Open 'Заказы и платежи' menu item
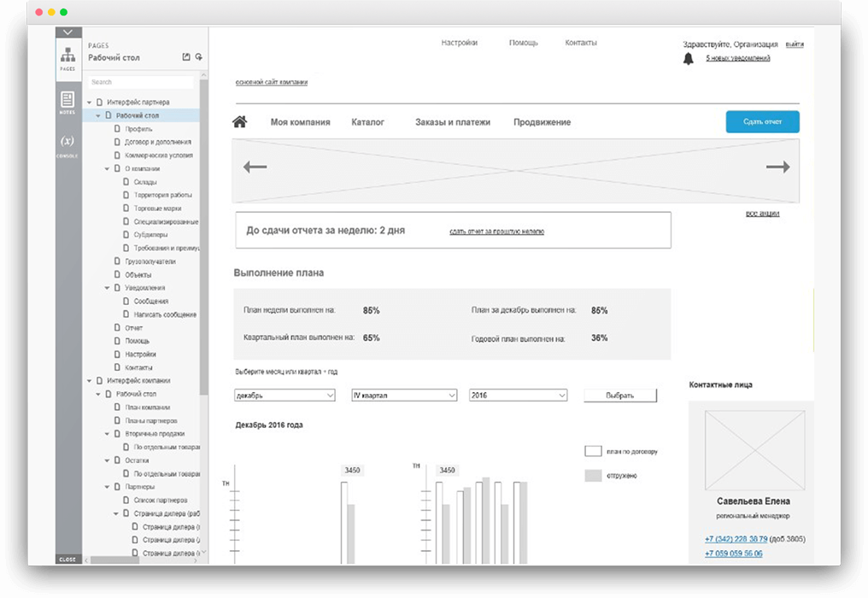This screenshot has height=598, width=868. pos(453,122)
